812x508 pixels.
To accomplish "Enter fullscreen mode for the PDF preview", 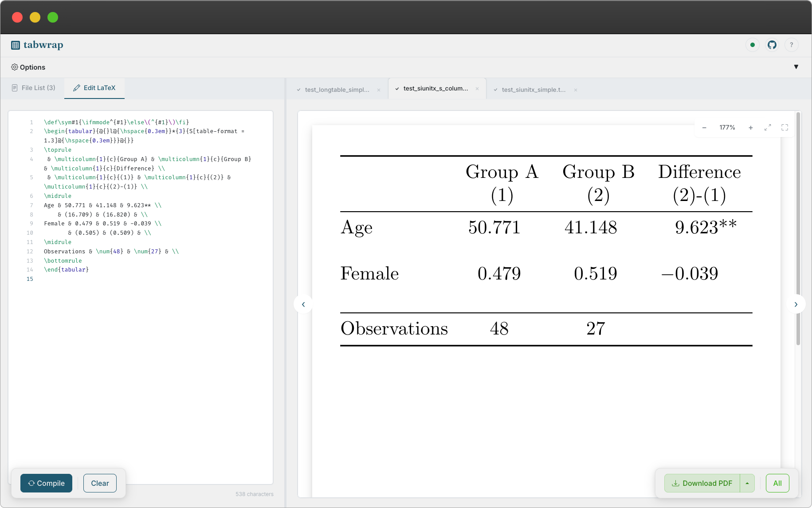I will [x=785, y=127].
